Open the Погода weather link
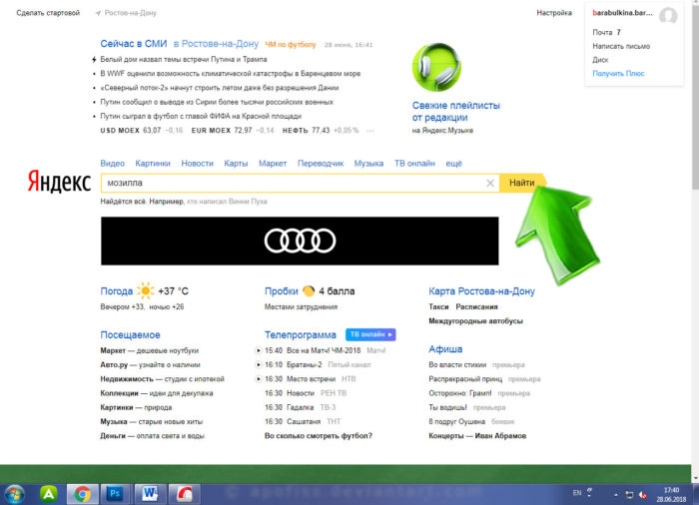The image size is (699, 505). point(116,291)
